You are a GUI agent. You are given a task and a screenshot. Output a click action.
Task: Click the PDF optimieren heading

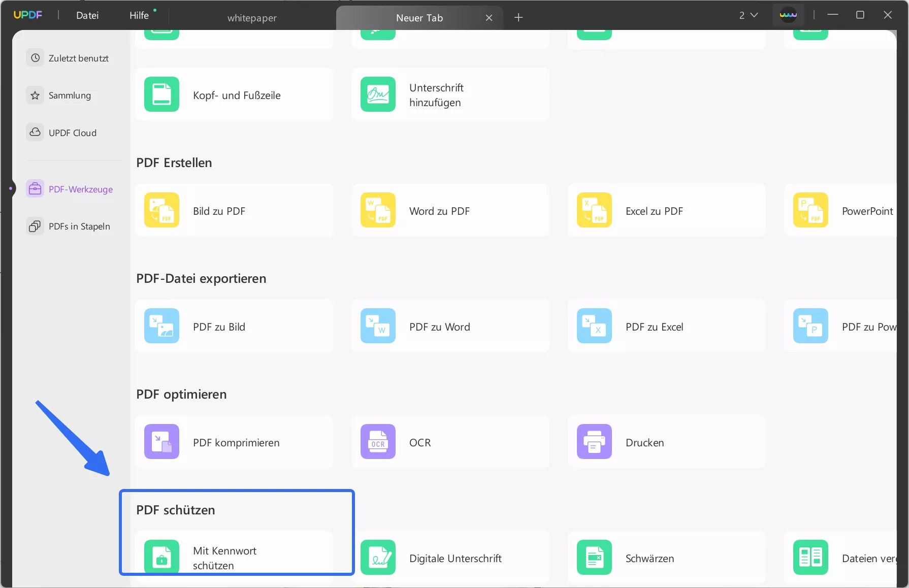pos(181,394)
